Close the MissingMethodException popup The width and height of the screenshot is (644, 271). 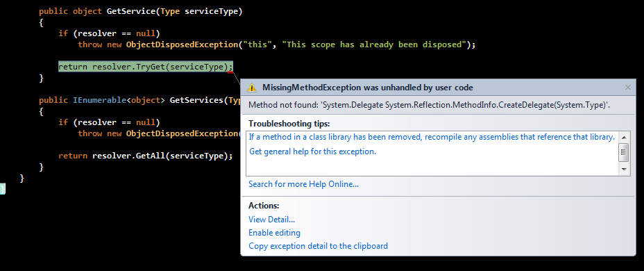627,87
